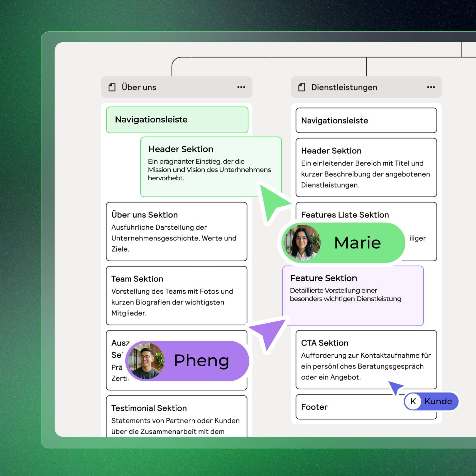476x476 pixels.
Task: Click the page icon beside Dienstleistungen
Action: coord(301,87)
